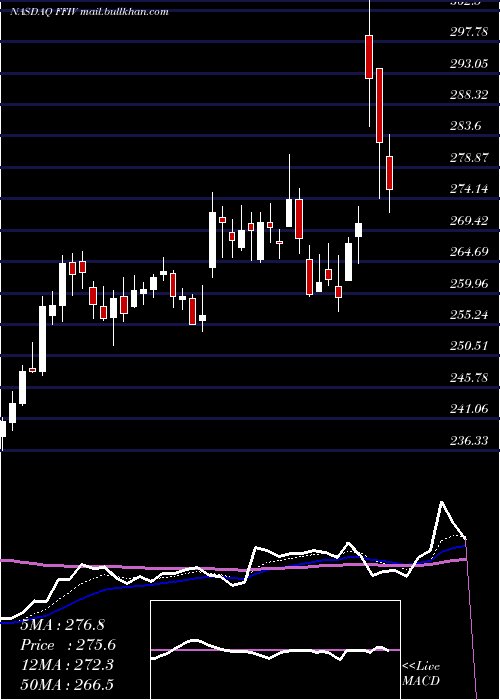Select the 236.33 price axis label
The image size is (500, 700).
click(468, 441)
